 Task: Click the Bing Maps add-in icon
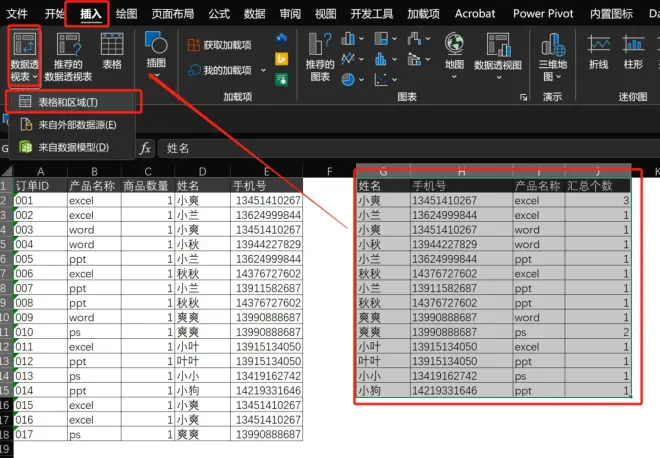pos(282,59)
